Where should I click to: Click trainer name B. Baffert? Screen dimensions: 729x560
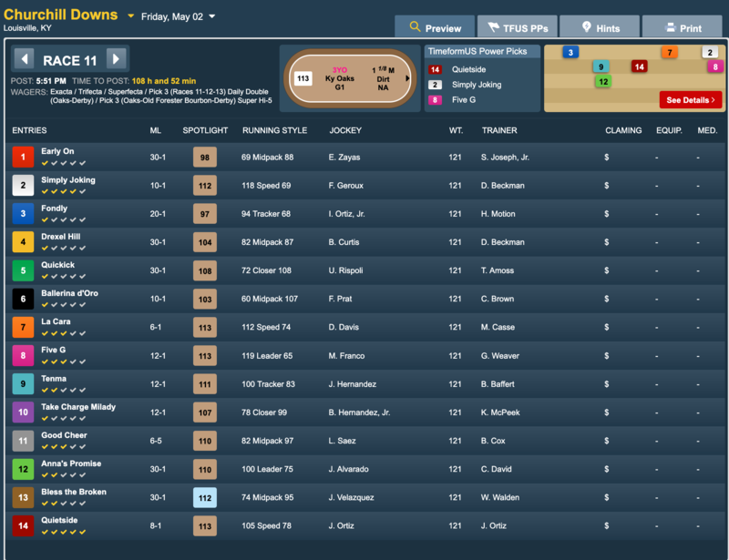[x=498, y=384]
